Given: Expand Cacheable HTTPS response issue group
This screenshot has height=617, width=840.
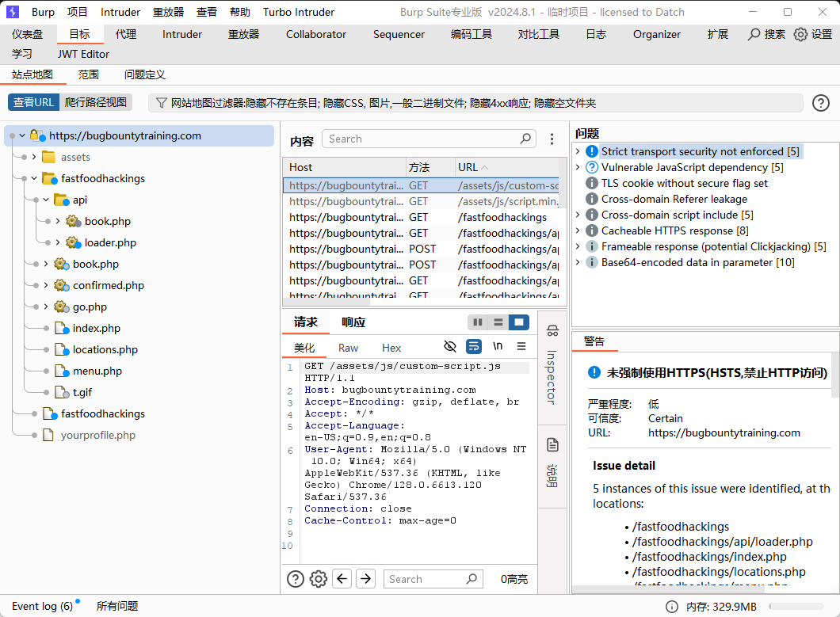Looking at the screenshot, I should pyautogui.click(x=578, y=230).
